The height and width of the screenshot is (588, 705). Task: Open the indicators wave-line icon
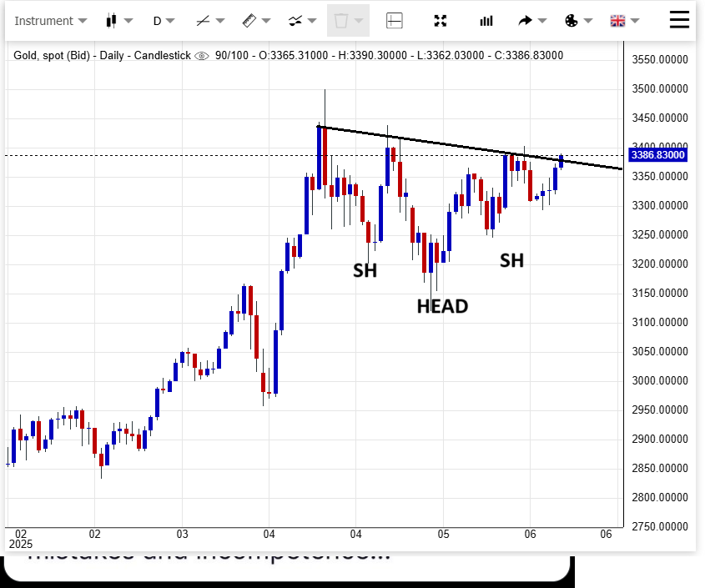pos(295,21)
